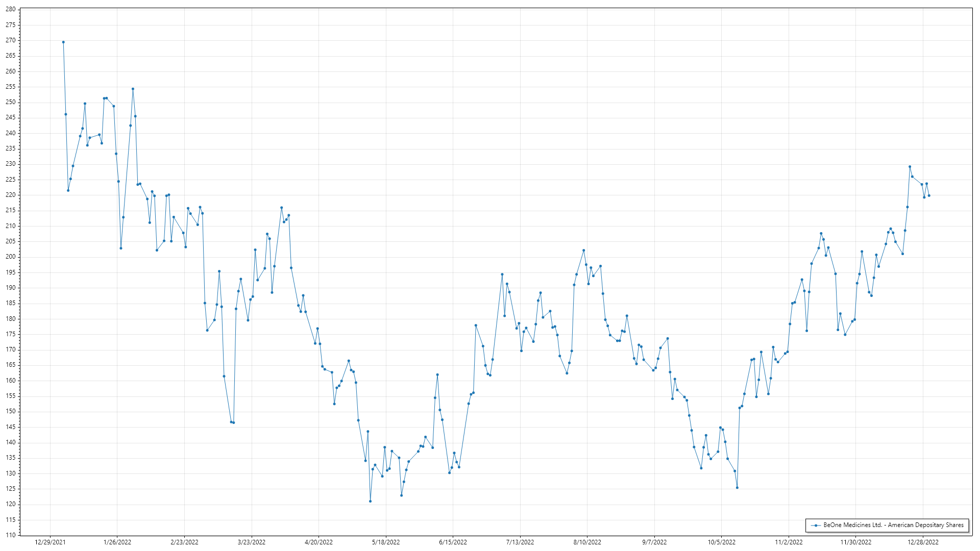Click the BeOne Medicines legend label
This screenshot has height=551, width=980.
pyautogui.click(x=893, y=525)
